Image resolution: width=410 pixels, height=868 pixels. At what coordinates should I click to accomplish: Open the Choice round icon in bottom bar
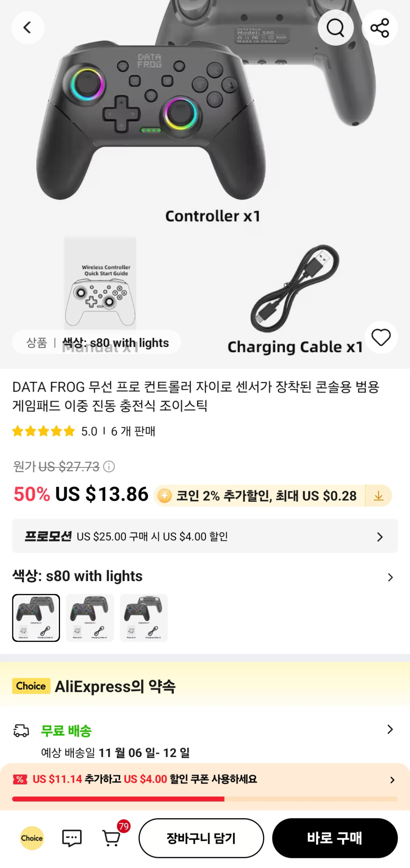coord(32,838)
